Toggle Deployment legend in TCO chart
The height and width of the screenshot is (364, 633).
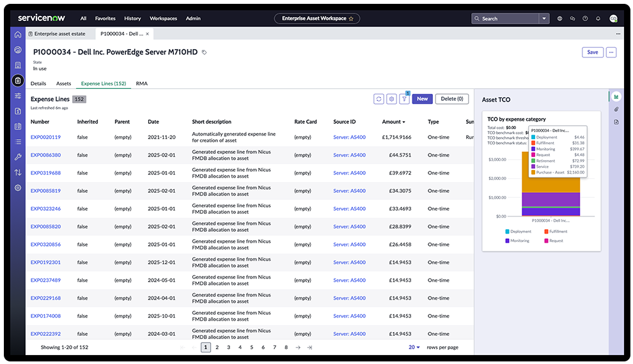point(518,231)
